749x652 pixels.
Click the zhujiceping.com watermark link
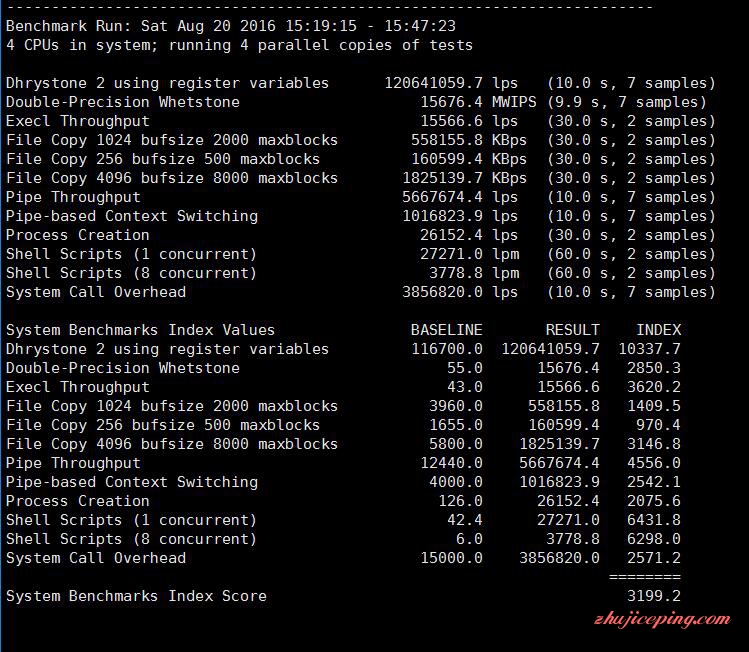click(x=662, y=620)
